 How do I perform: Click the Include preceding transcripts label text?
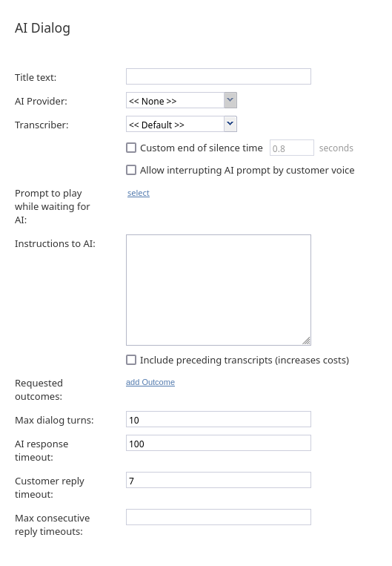pos(245,361)
